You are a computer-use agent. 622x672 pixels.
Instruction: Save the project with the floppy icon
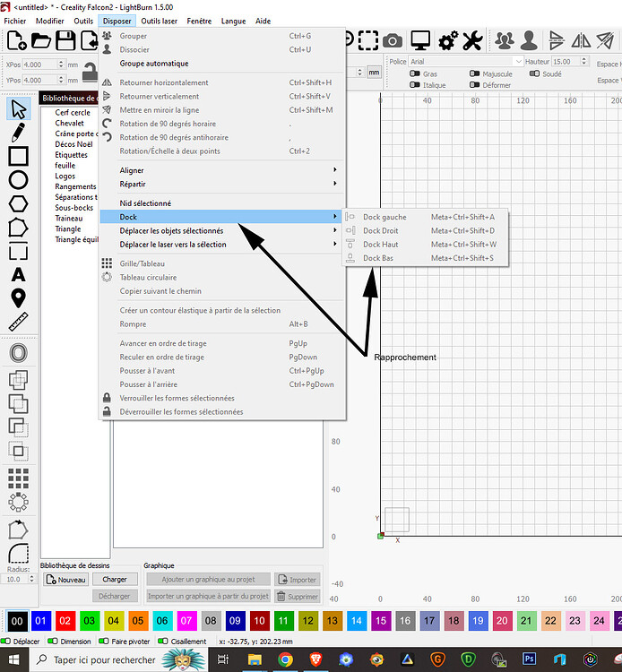point(65,41)
